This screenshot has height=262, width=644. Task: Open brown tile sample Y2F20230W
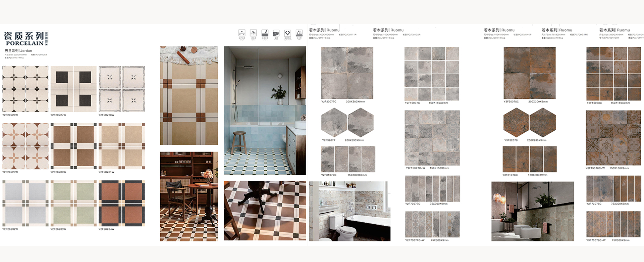[x=73, y=146]
